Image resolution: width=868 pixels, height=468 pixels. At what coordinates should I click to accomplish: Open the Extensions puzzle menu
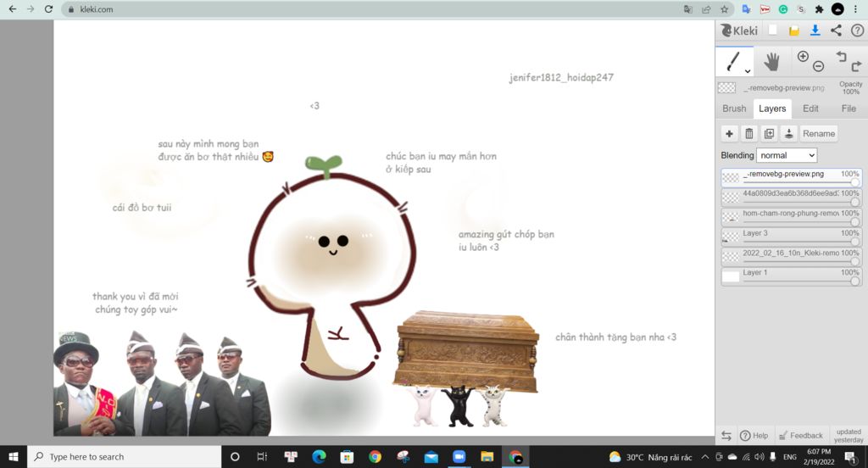click(820, 9)
